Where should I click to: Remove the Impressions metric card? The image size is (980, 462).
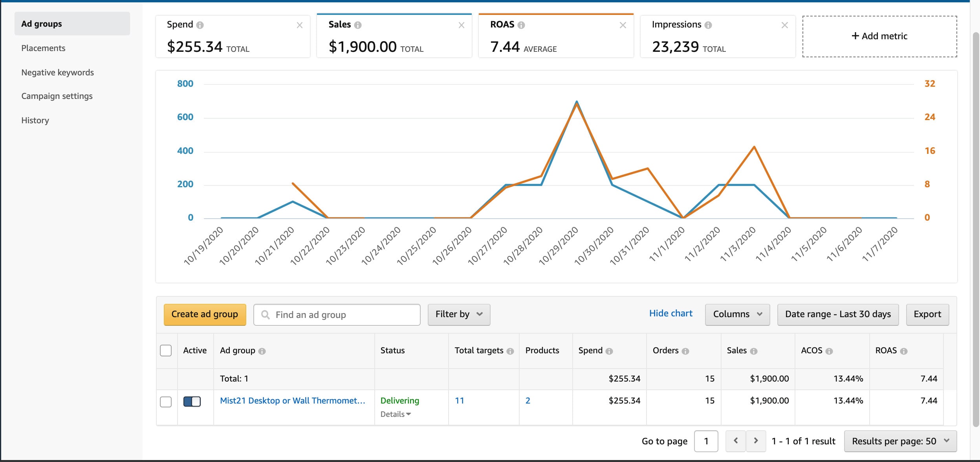(x=785, y=25)
